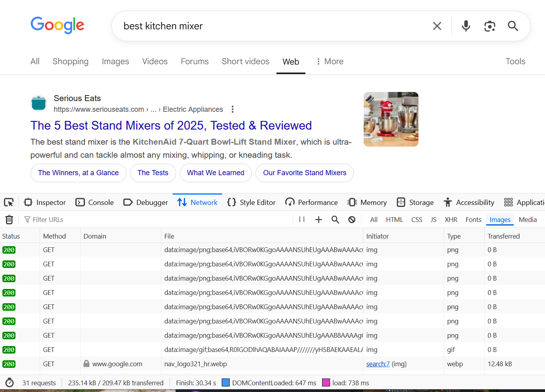Image resolution: width=545 pixels, height=392 pixels.
Task: Filter requests by Fonts
Action: (473, 220)
